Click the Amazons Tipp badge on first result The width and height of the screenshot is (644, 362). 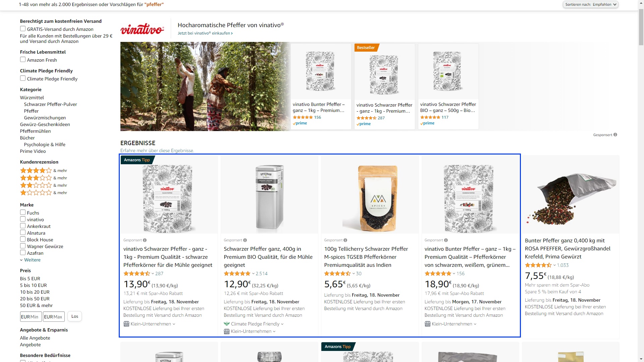(136, 159)
